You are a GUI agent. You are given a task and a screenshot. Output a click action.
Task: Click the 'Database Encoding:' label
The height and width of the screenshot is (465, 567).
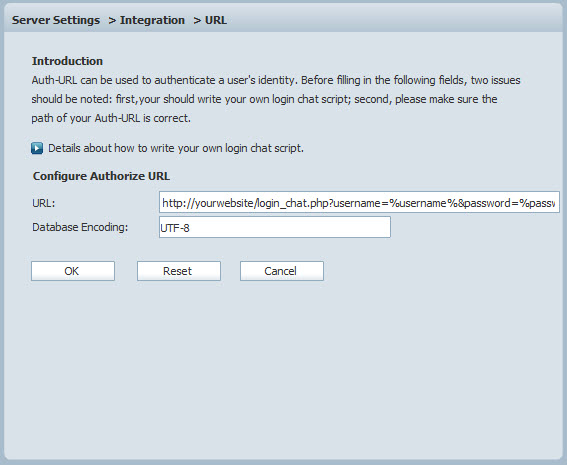click(80, 227)
